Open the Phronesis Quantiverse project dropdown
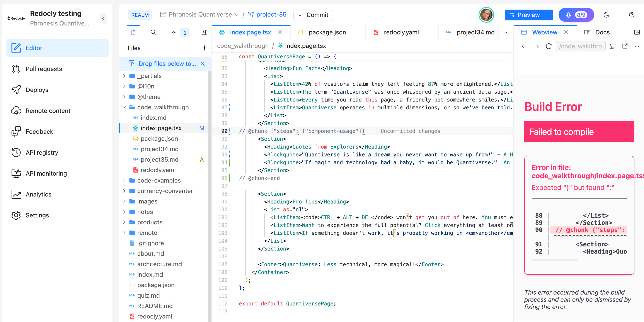 point(199,15)
